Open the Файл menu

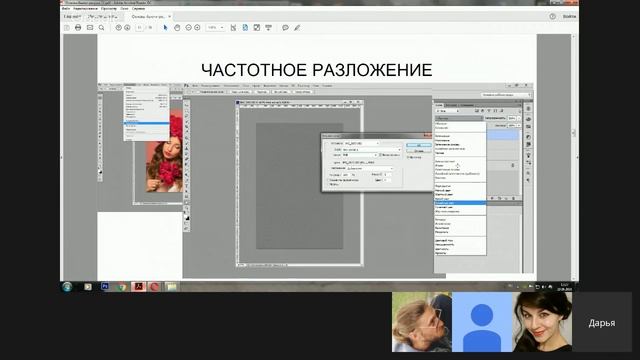(66, 8)
